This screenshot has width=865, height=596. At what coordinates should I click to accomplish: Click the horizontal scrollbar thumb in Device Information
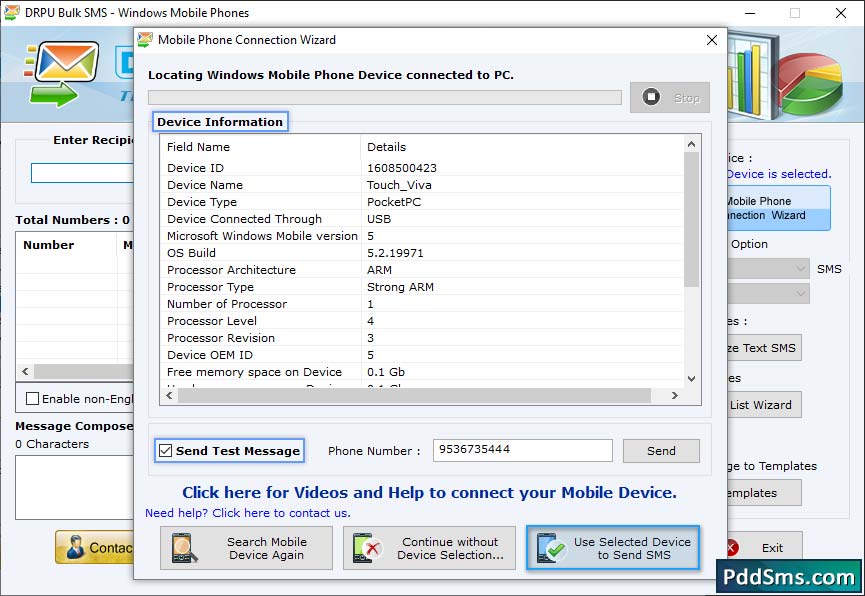[x=414, y=395]
